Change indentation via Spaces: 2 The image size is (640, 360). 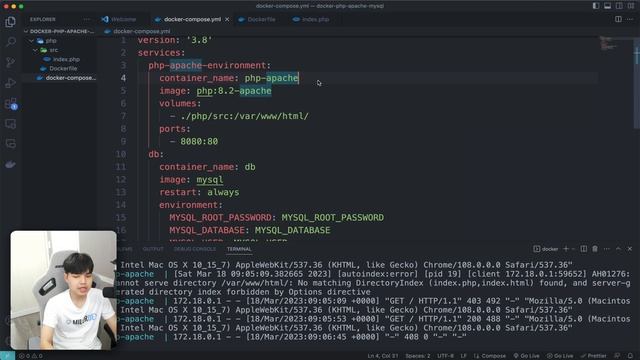tap(418, 356)
